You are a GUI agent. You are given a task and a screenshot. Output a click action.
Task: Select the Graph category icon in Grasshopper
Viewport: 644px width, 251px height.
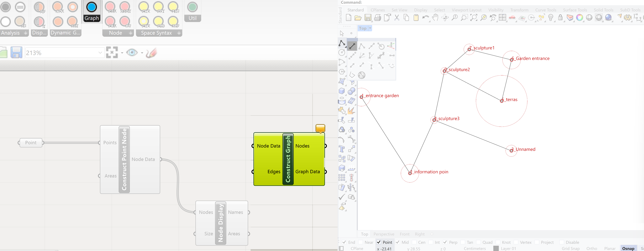[x=92, y=7]
